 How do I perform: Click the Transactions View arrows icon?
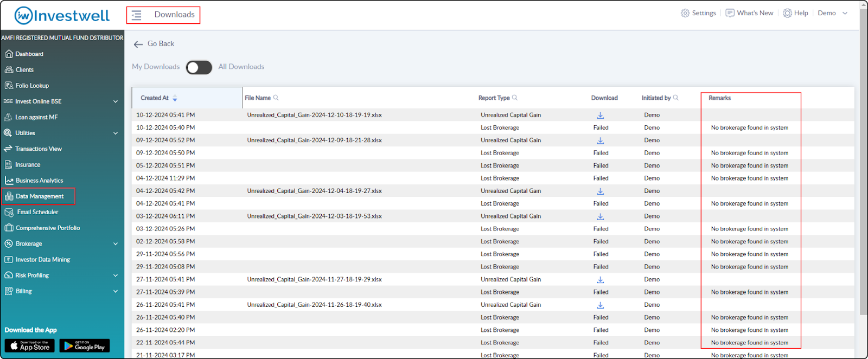click(x=8, y=149)
